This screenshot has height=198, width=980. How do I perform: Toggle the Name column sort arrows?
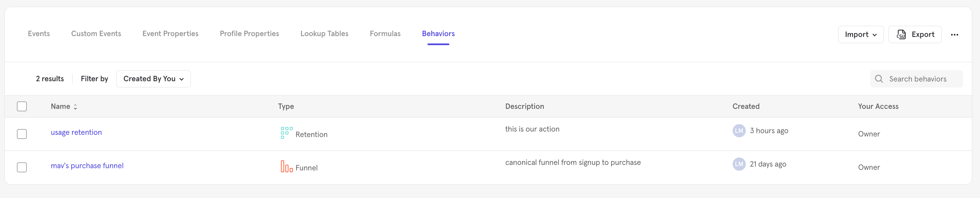(x=75, y=107)
